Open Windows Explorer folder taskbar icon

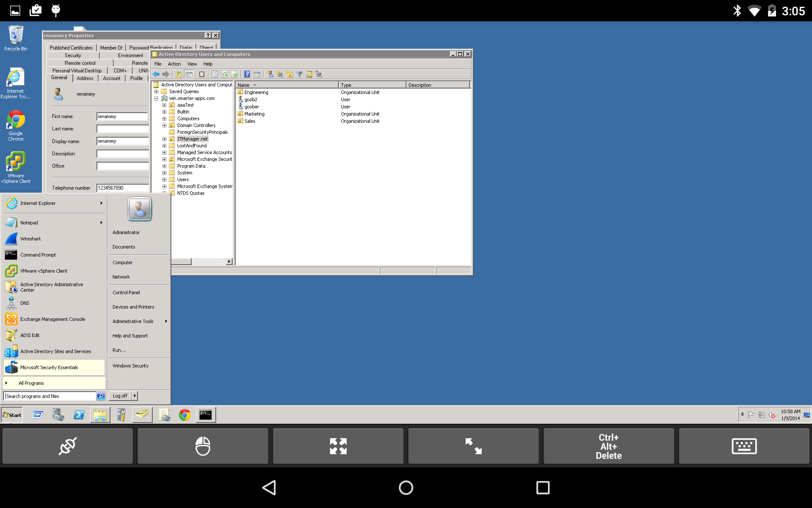click(100, 415)
